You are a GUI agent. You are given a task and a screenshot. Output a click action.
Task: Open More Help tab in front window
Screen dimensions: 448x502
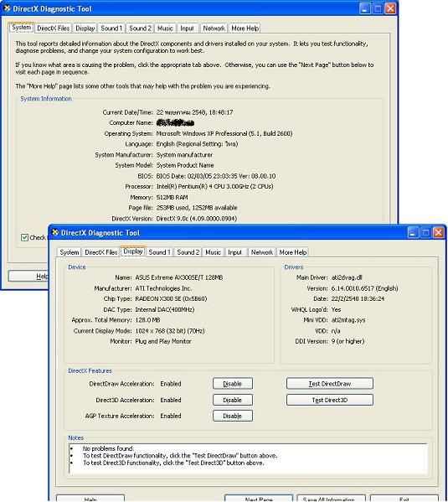point(293,252)
